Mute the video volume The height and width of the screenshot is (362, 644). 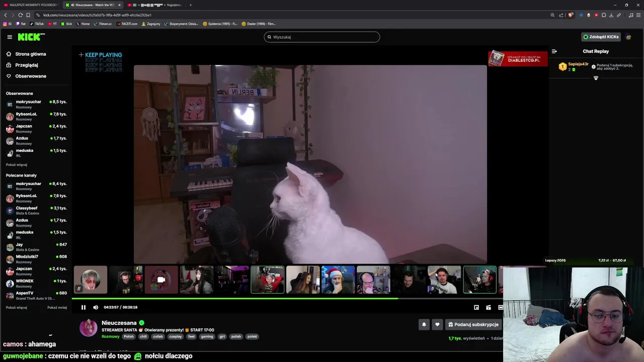[96, 307]
